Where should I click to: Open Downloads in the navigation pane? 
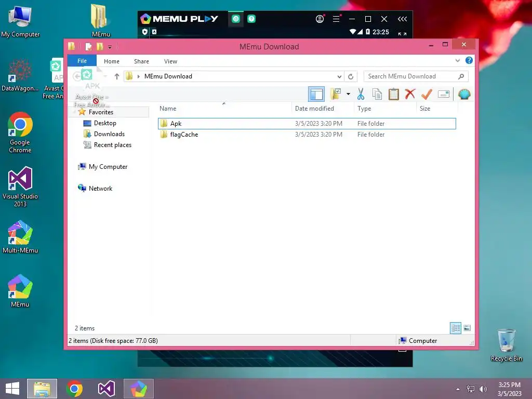[109, 134]
